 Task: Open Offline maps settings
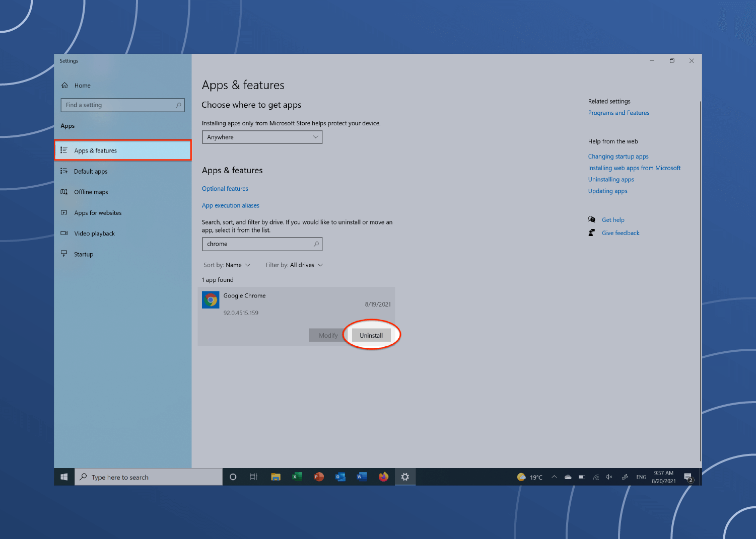(x=91, y=192)
